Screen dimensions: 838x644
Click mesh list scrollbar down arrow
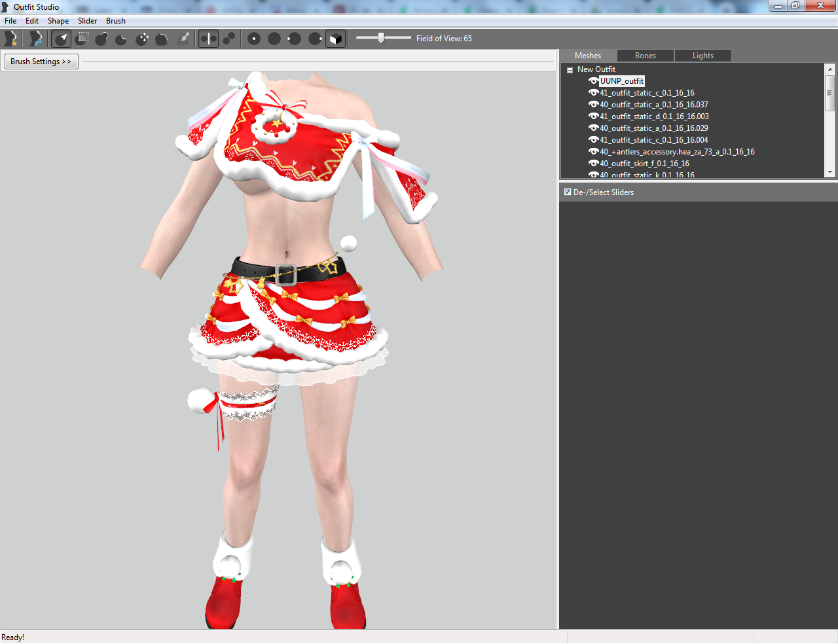[830, 172]
